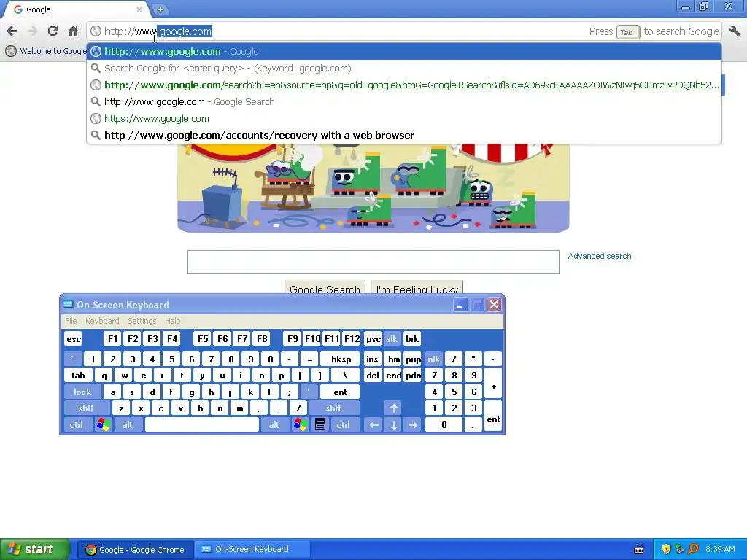This screenshot has height=560, width=747.
Task: Toggle the left shft key
Action: (86, 408)
